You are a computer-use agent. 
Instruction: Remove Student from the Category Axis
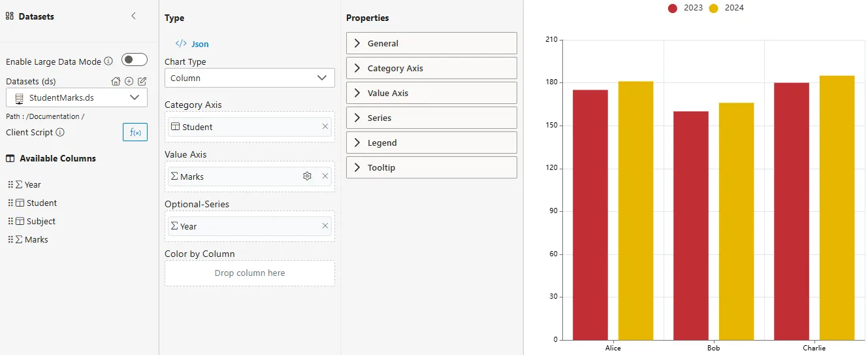[x=325, y=127]
